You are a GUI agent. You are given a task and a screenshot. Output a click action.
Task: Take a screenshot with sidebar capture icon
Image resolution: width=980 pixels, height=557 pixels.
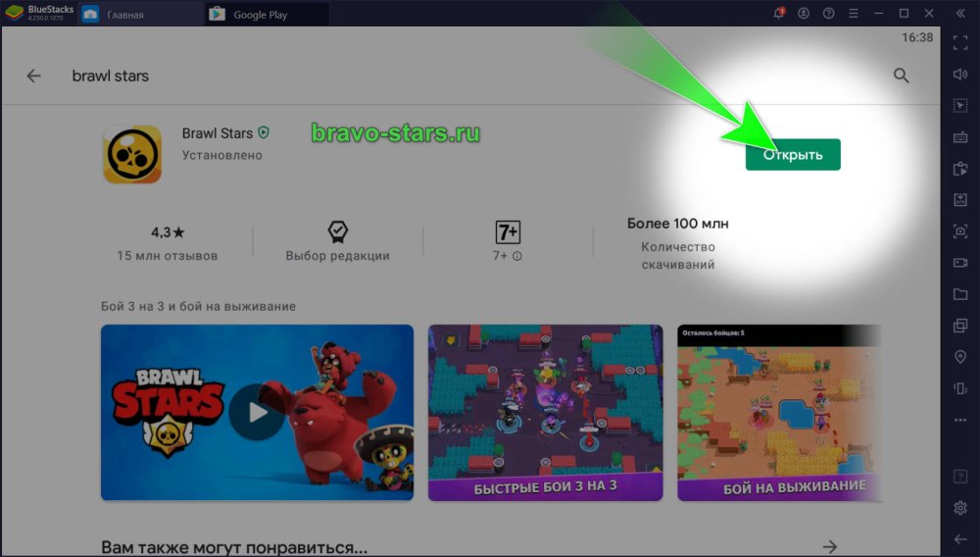click(x=960, y=231)
